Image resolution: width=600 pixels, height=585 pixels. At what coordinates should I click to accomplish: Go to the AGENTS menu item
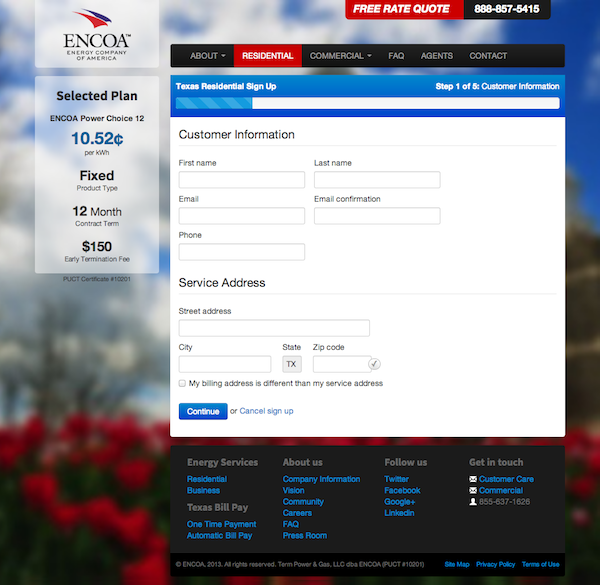tap(436, 56)
